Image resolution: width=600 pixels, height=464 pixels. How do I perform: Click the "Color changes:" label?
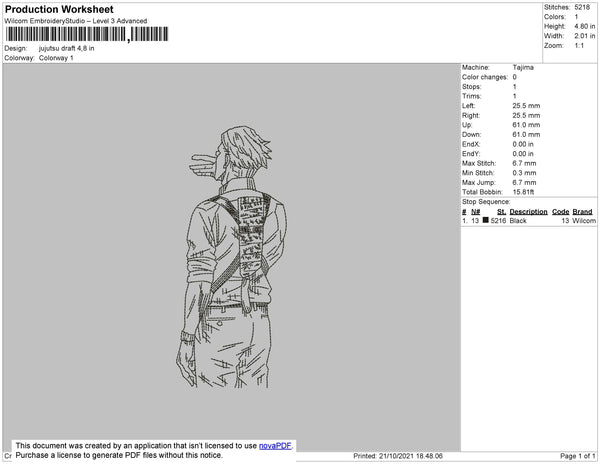[485, 77]
